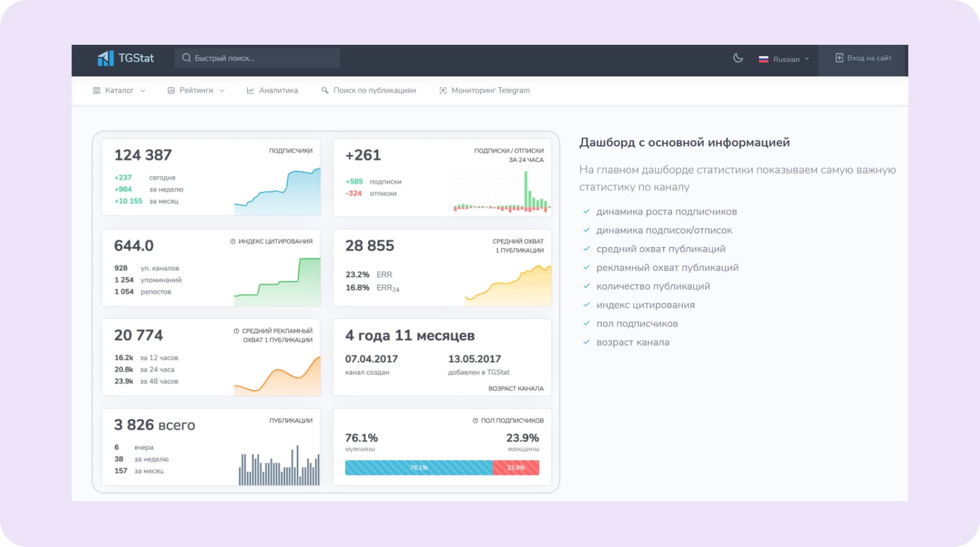Click the 28 855 average reach value

370,246
